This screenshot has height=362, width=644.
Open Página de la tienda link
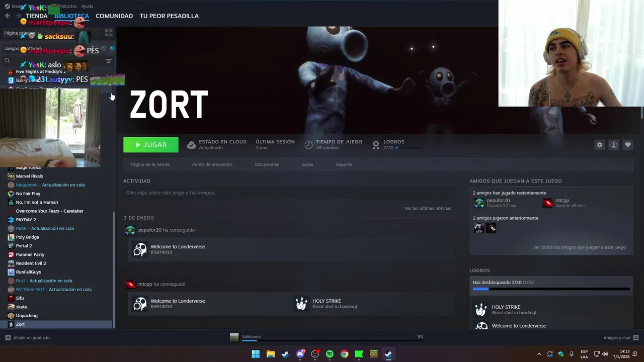(150, 164)
